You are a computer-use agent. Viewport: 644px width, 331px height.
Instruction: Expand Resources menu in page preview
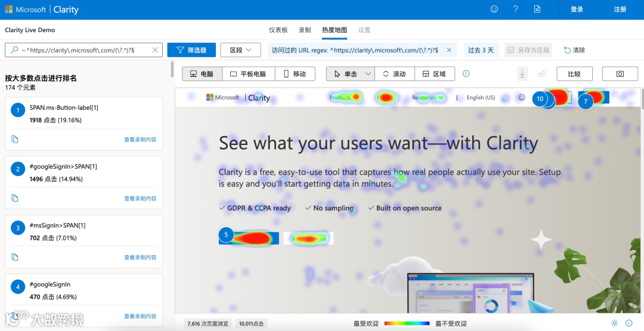coord(428,98)
